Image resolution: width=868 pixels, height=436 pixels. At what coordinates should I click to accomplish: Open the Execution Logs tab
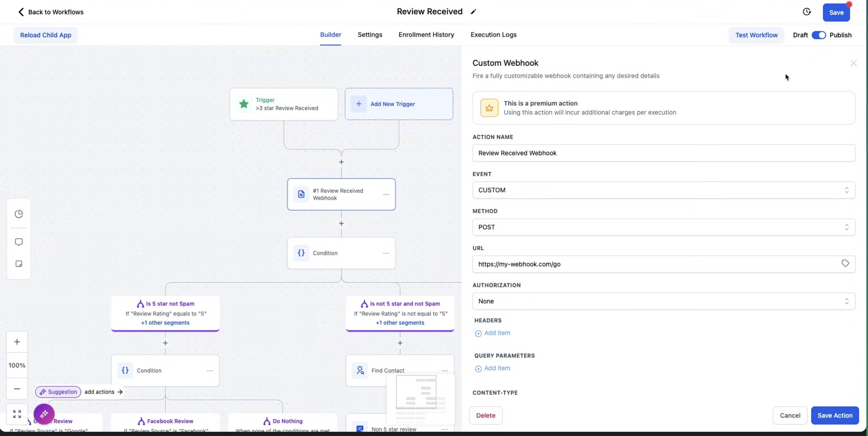tap(493, 35)
